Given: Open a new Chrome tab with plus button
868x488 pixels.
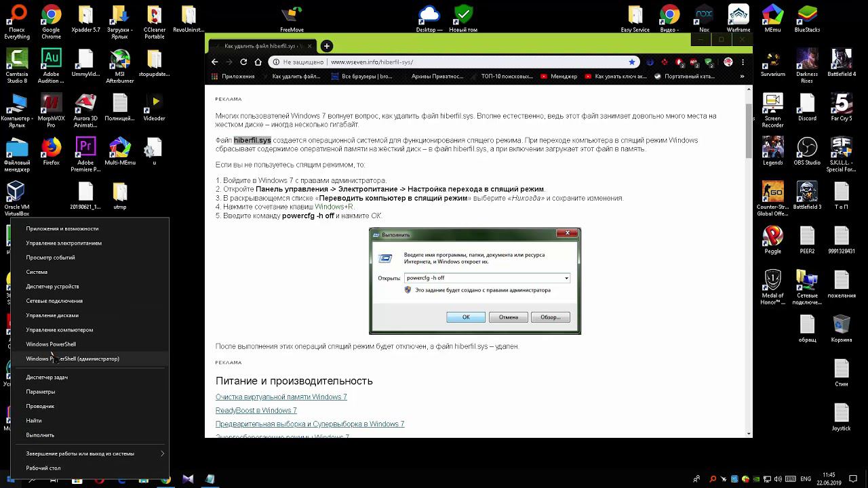Looking at the screenshot, I should click(327, 46).
